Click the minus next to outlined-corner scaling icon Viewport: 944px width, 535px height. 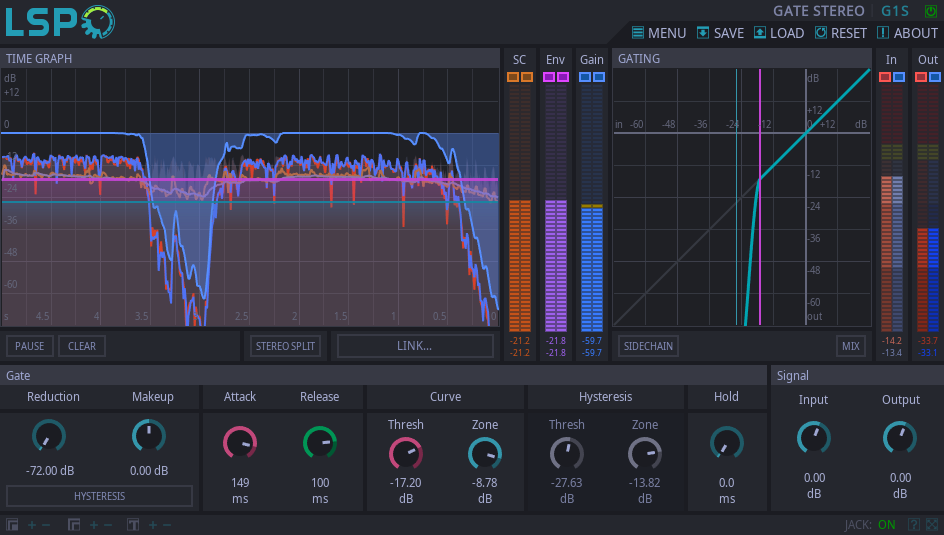(108, 525)
